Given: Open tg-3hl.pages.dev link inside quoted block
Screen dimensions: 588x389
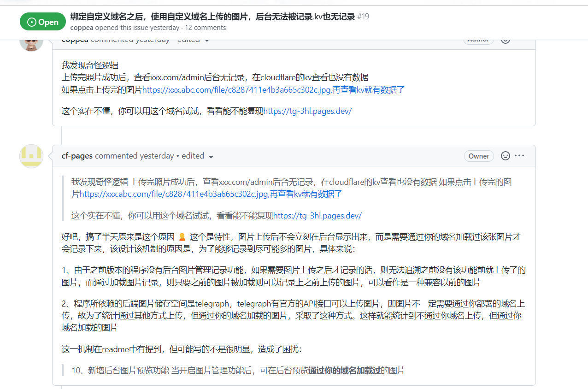Looking at the screenshot, I should point(318,215).
